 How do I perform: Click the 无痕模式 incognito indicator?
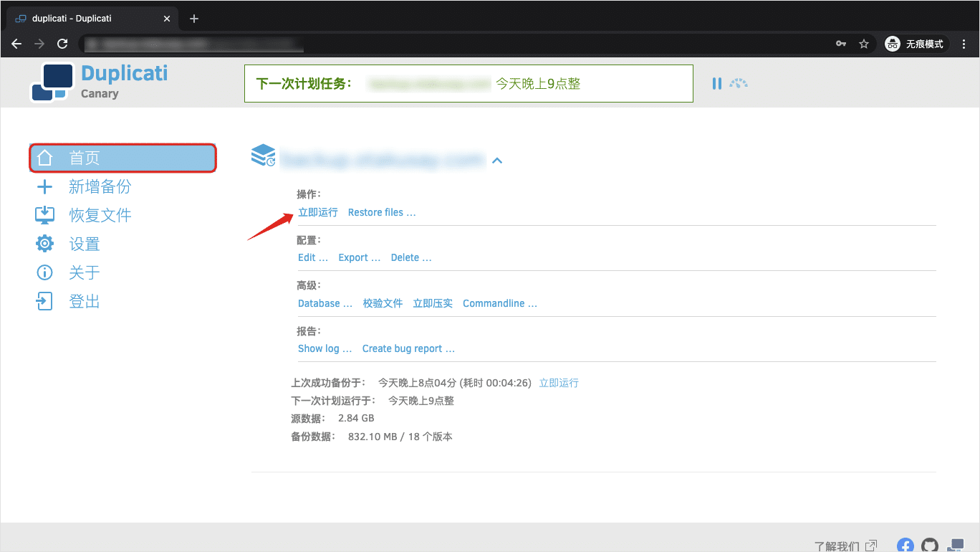pos(916,44)
